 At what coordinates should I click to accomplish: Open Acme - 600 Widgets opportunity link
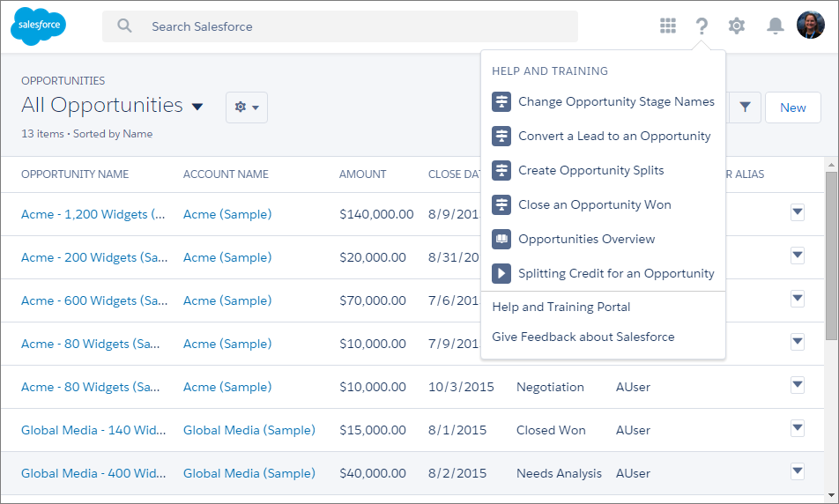pos(94,300)
